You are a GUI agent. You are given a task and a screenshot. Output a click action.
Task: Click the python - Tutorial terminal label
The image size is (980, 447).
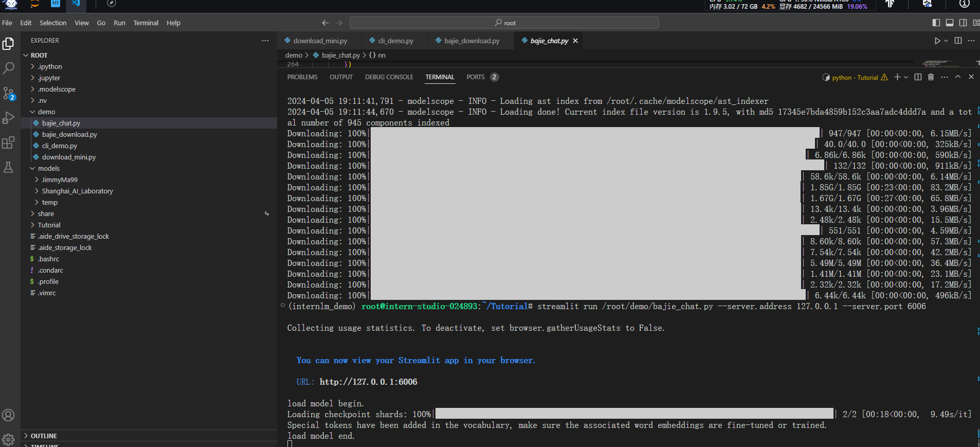[x=855, y=77]
